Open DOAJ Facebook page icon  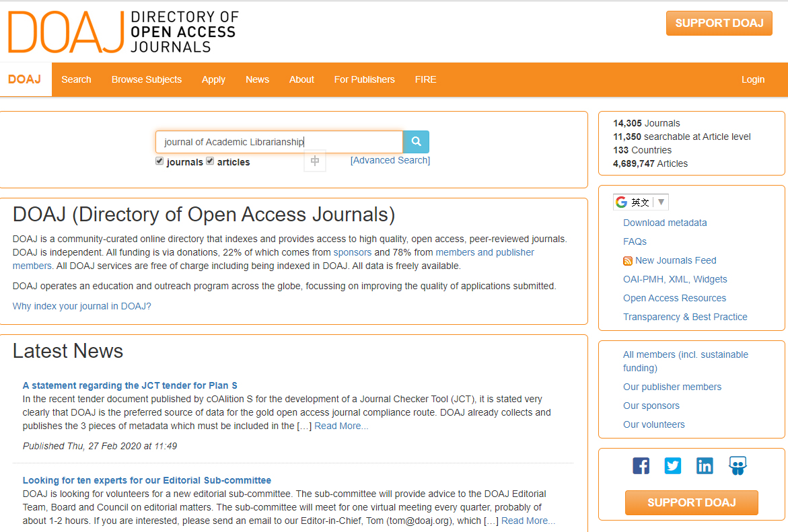641,465
